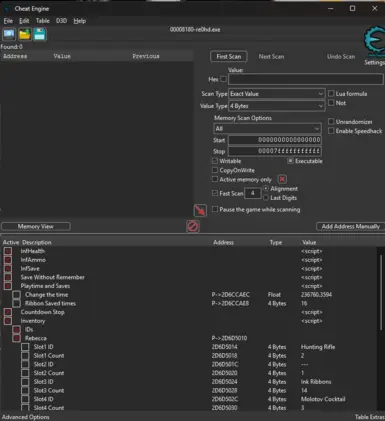Select the 236760.3594 float value
The width and height of the screenshot is (385, 421).
(x=316, y=295)
